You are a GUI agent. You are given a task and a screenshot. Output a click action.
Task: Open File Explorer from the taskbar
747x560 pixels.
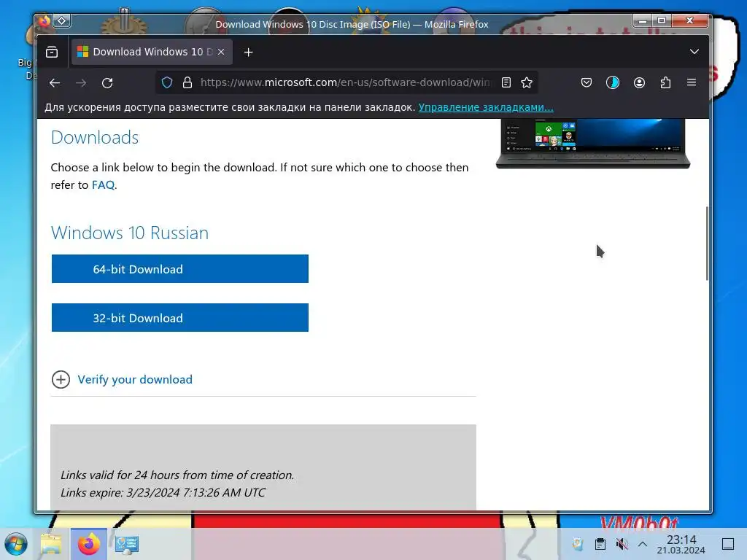click(51, 544)
